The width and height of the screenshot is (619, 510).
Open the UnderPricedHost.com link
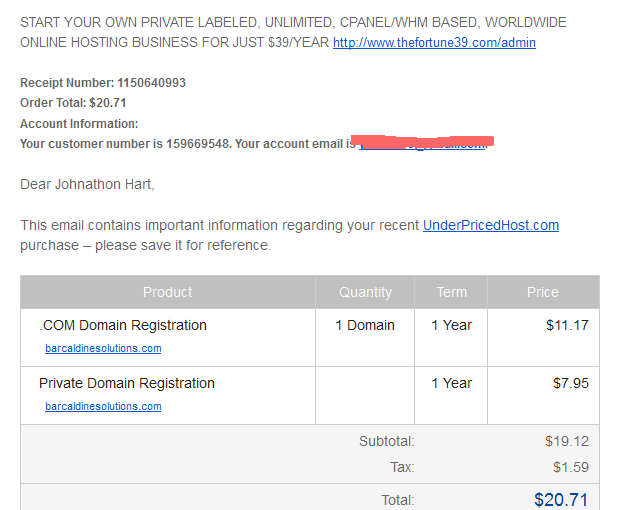(491, 225)
